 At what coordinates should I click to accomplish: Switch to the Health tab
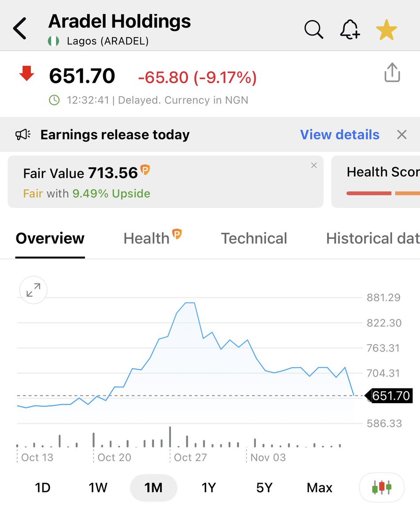pyautogui.click(x=153, y=238)
